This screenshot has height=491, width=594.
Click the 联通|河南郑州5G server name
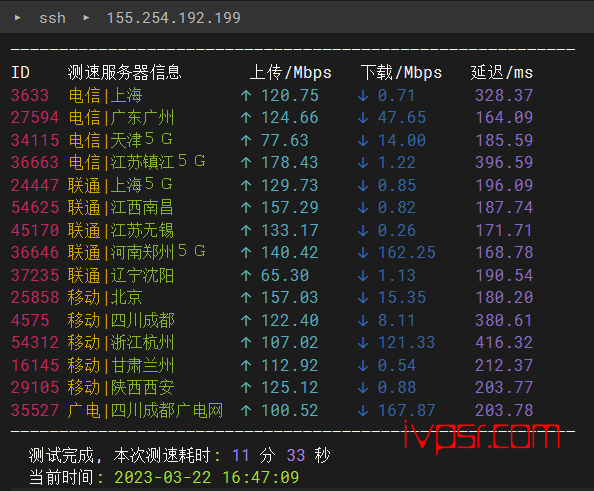(x=137, y=253)
